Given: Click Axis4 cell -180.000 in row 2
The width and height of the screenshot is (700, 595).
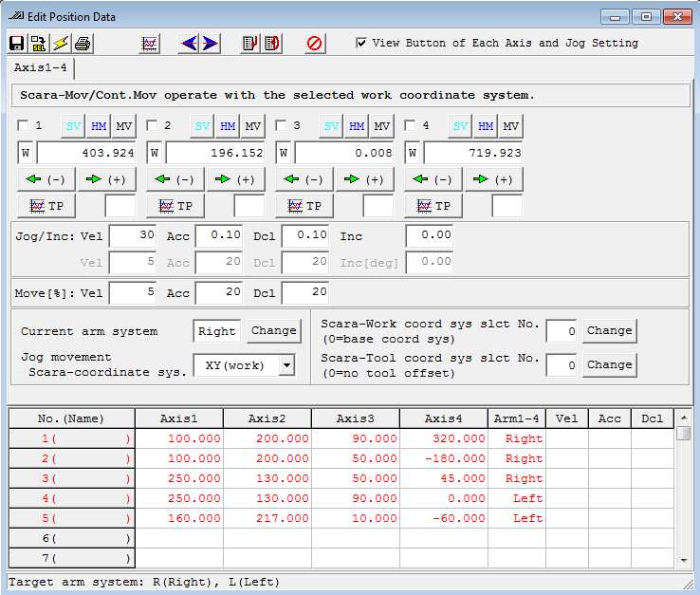Looking at the screenshot, I should coord(444,458).
